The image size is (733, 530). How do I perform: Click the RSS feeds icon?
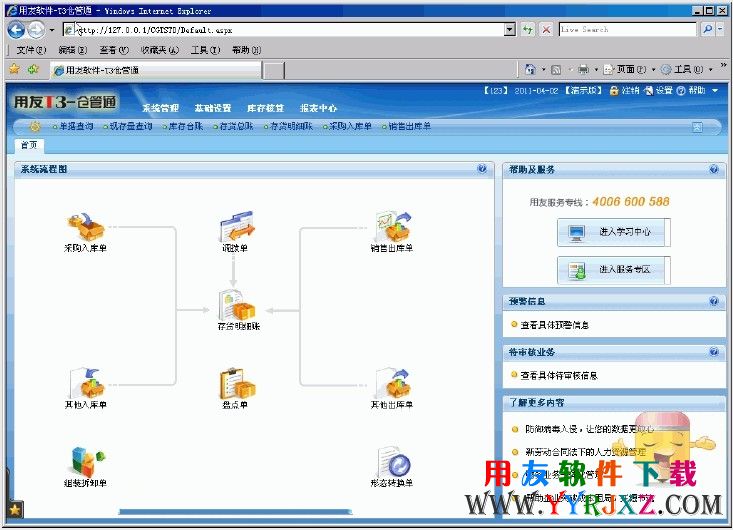point(556,70)
